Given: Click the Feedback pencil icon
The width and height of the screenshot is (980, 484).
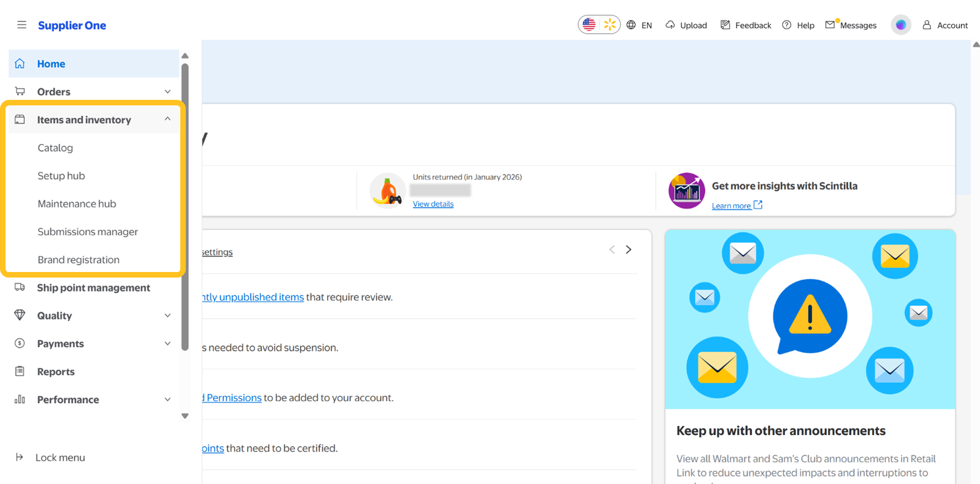Looking at the screenshot, I should (x=725, y=25).
